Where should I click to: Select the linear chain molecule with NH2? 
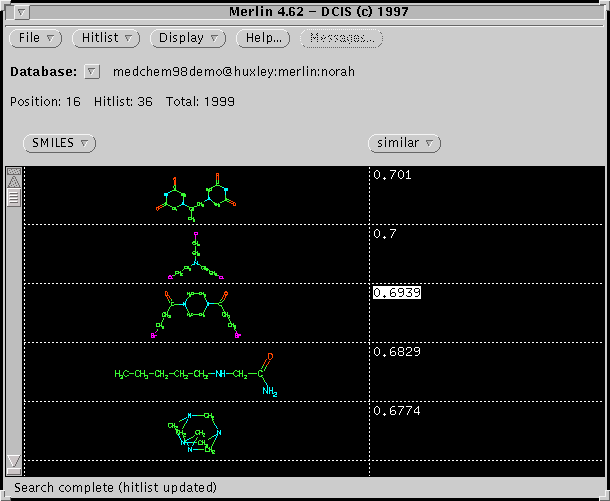[x=196, y=372]
